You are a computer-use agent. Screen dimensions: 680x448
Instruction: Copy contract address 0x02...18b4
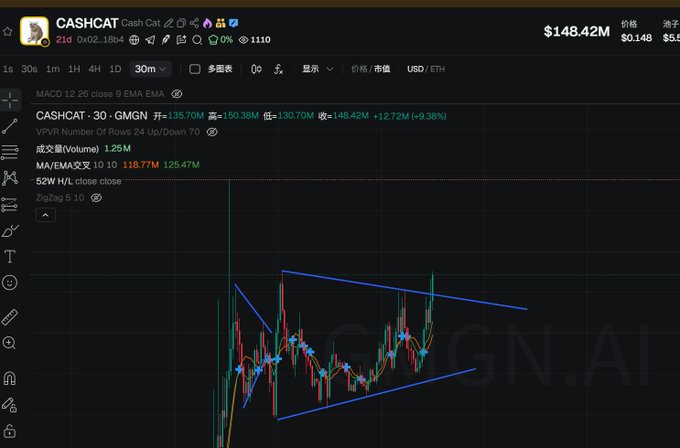click(x=100, y=40)
